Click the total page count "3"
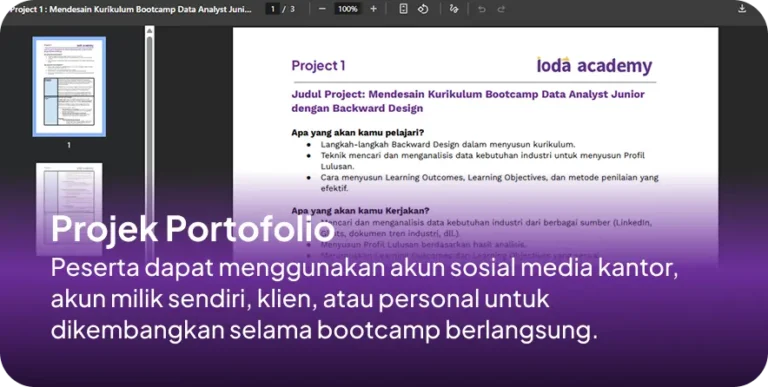Image resolution: width=768 pixels, height=387 pixels. pyautogui.click(x=292, y=9)
